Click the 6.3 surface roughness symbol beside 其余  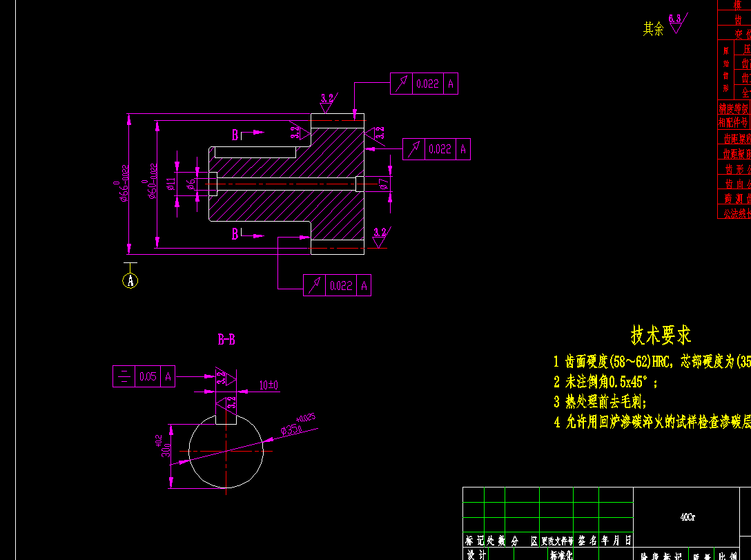(x=678, y=23)
